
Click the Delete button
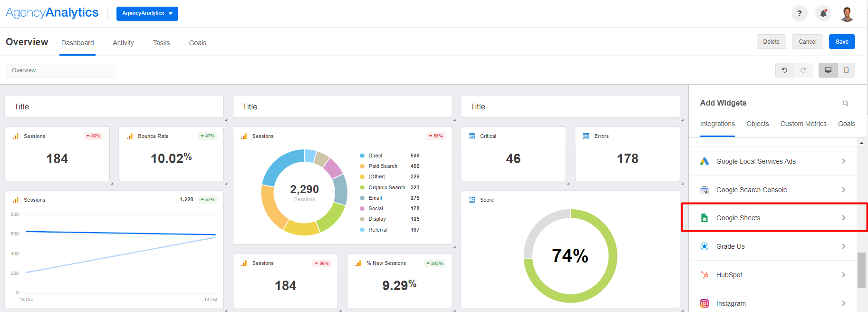point(771,42)
